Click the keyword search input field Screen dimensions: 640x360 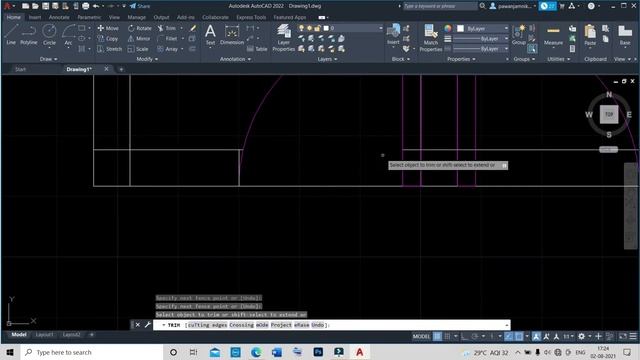click(x=440, y=6)
